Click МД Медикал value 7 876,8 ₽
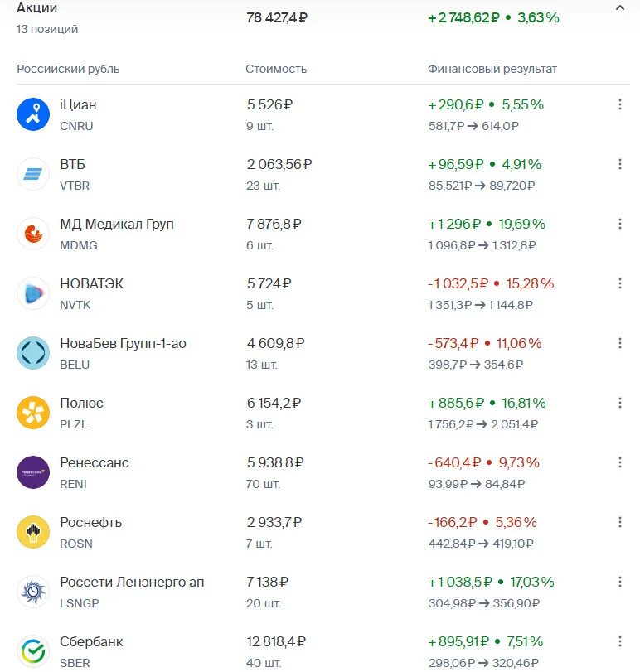Image resolution: width=640 pixels, height=672 pixels. click(x=274, y=224)
